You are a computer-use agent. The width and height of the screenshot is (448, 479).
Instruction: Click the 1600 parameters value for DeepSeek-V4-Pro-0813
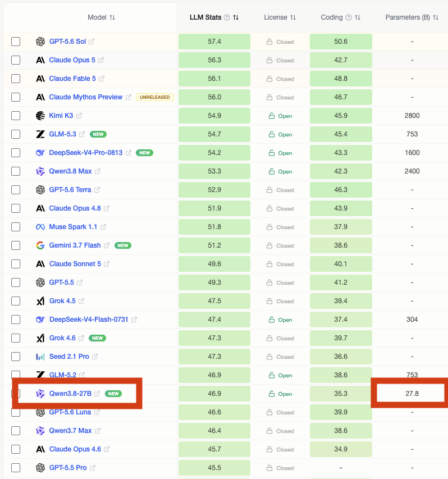pyautogui.click(x=412, y=153)
